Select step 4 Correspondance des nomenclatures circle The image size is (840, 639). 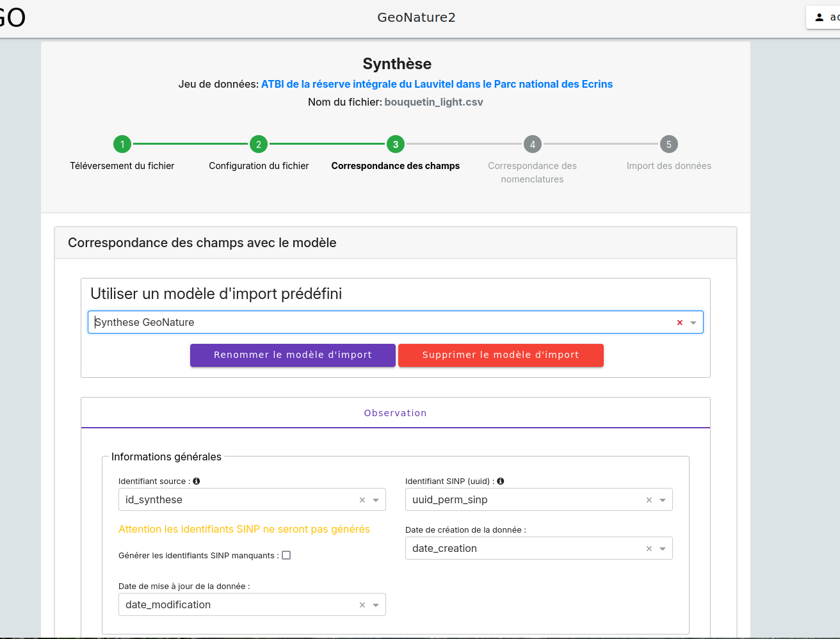click(x=533, y=144)
